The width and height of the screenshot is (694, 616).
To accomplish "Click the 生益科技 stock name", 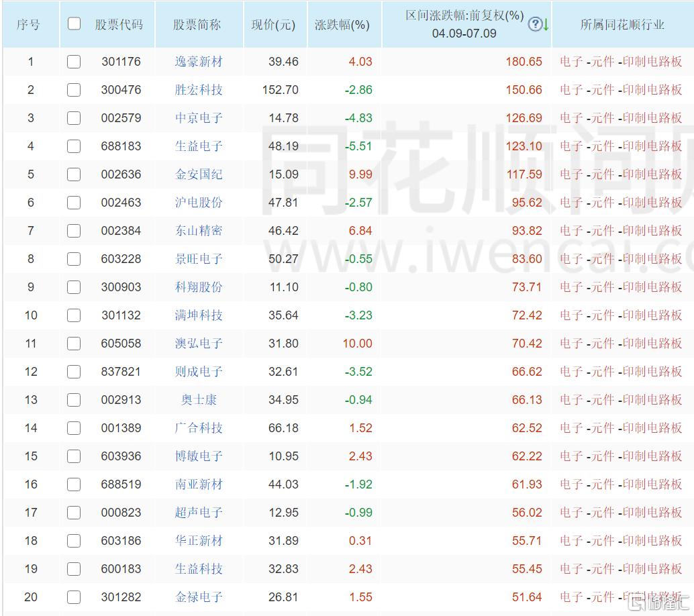I will pos(199,569).
